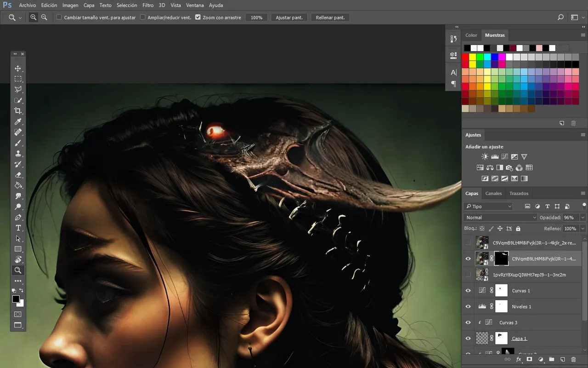Hide the Curvas 1 layer
Image resolution: width=588 pixels, height=368 pixels.
[468, 291]
